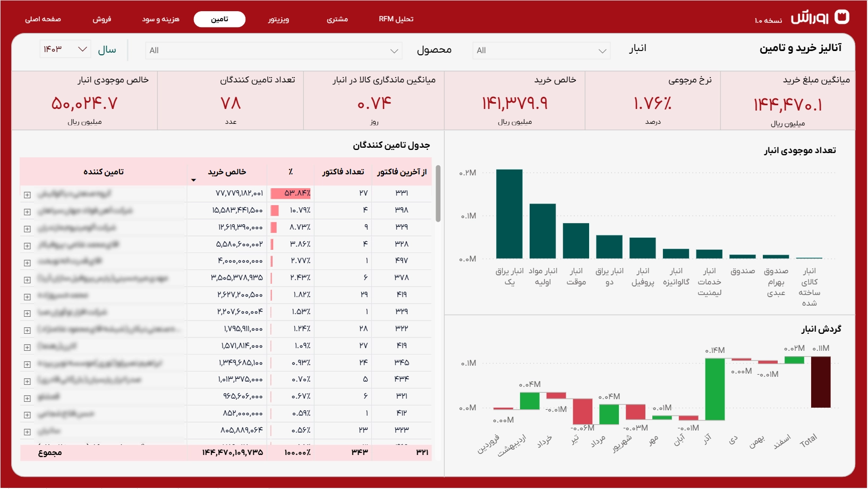The width and height of the screenshot is (868, 489).
Task: Open the سال year dropdown
Action: tap(65, 49)
